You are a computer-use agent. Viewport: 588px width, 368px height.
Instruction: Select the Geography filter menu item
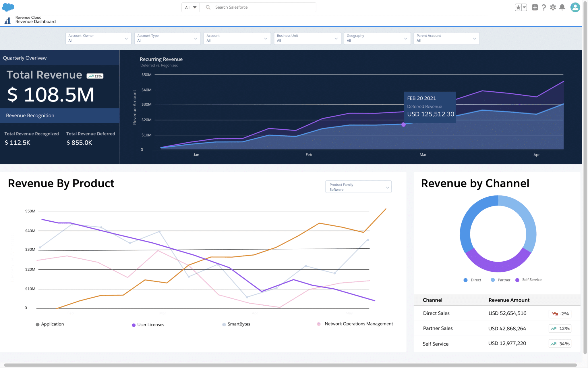click(376, 38)
